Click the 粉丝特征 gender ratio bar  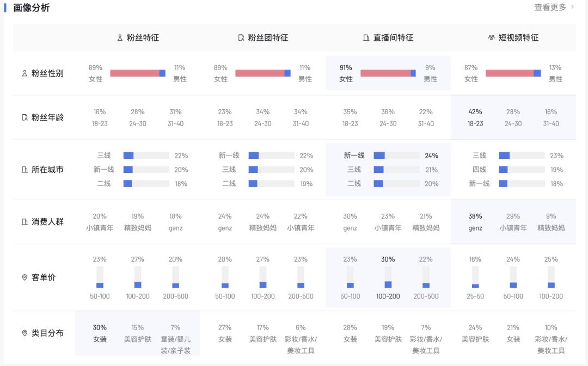137,73
